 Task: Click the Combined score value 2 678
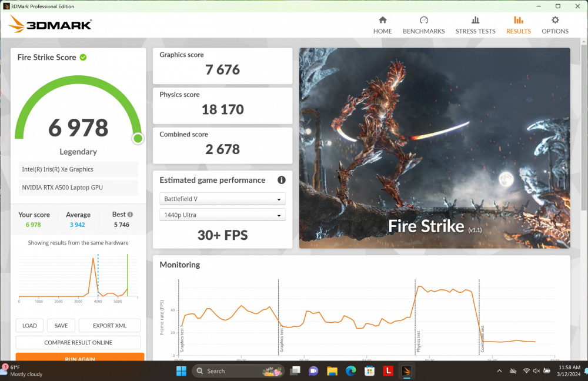point(222,149)
